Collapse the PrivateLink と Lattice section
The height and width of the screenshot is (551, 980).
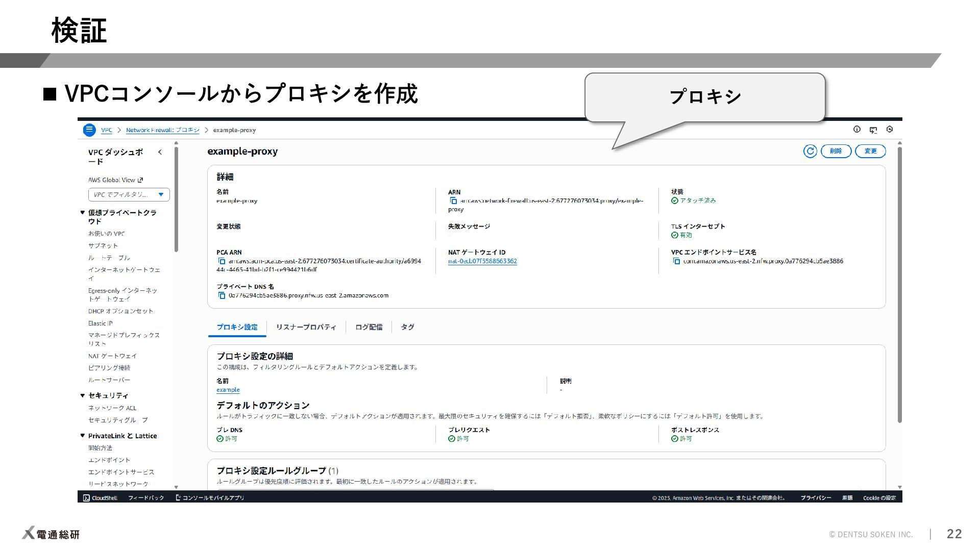tap(83, 436)
